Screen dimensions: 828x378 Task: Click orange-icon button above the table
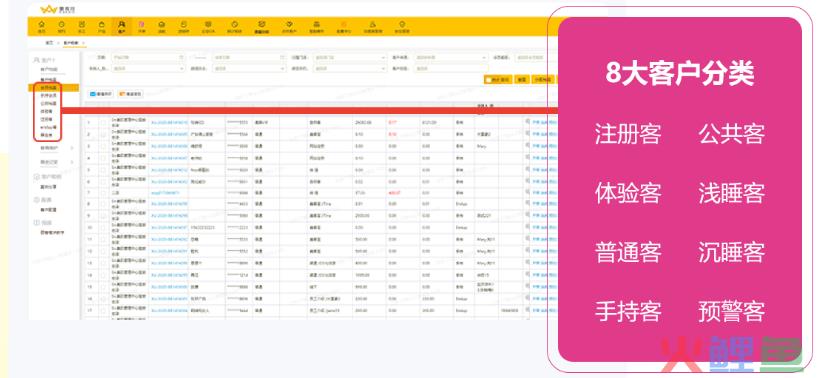[x=130, y=94]
